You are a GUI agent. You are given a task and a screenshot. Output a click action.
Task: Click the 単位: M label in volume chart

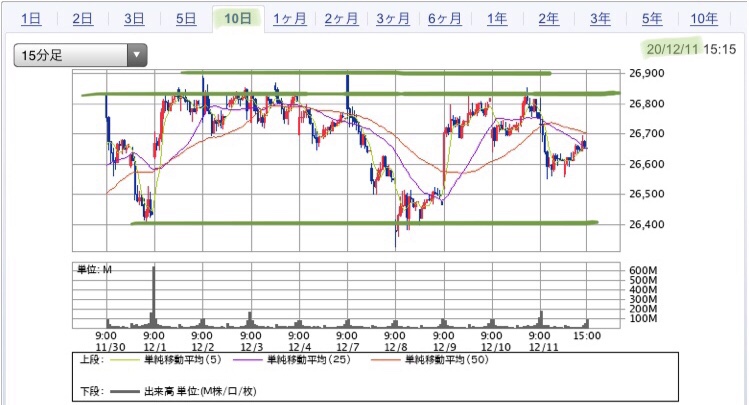tap(95, 270)
